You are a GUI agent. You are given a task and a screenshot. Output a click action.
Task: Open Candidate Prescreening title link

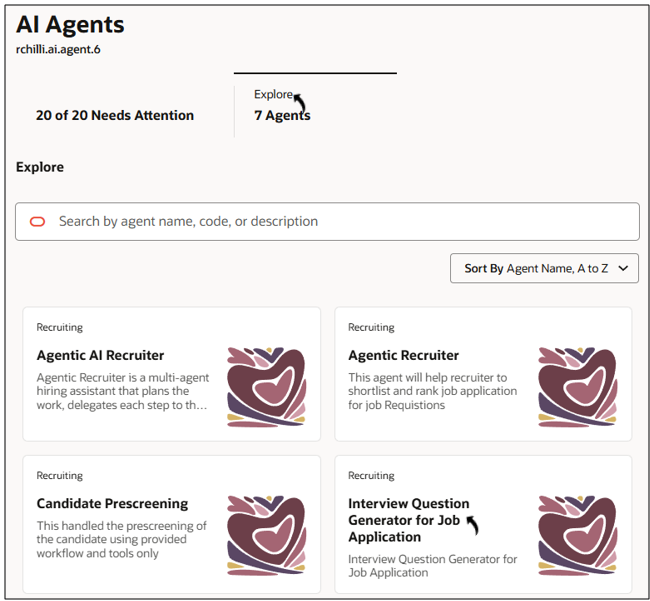tap(112, 503)
